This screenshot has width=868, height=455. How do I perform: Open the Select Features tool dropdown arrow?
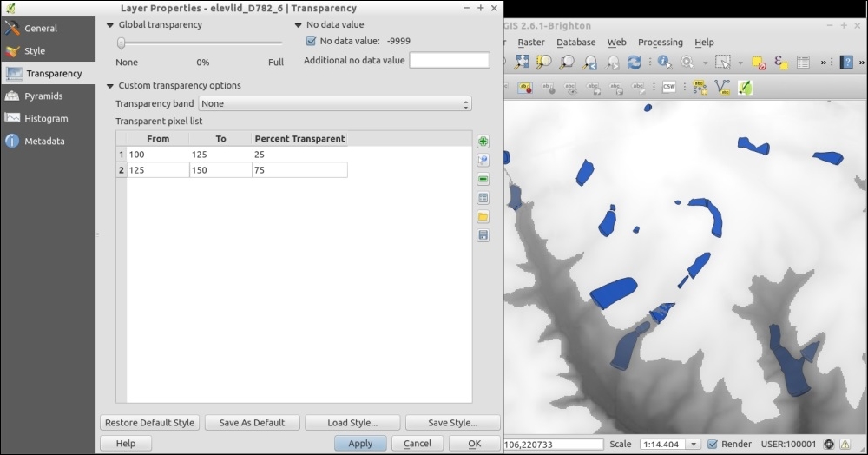coord(740,63)
